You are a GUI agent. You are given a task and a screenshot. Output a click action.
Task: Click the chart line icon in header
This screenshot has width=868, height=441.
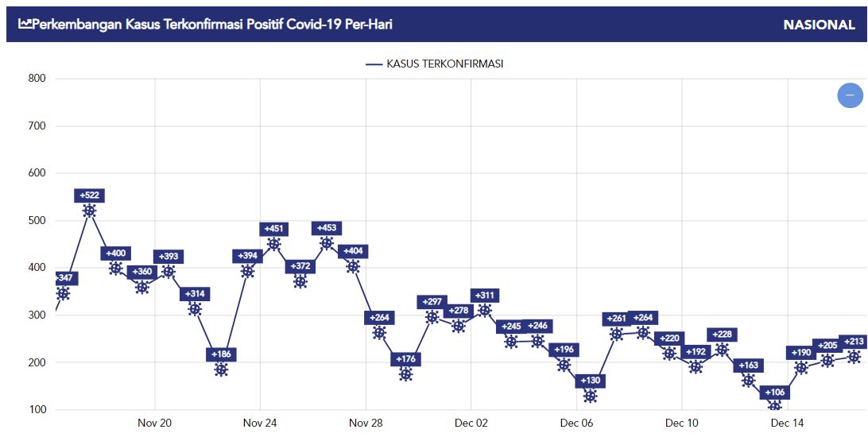(x=25, y=24)
